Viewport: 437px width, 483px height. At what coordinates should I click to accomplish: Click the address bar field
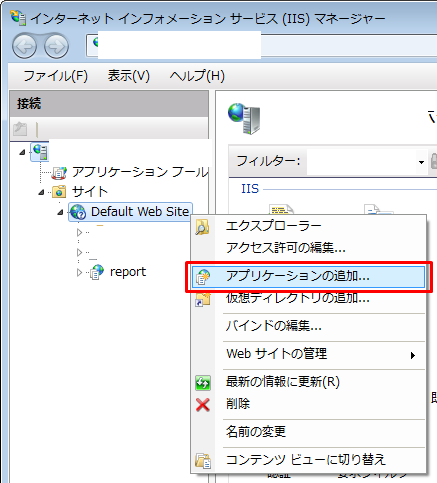pos(262,45)
